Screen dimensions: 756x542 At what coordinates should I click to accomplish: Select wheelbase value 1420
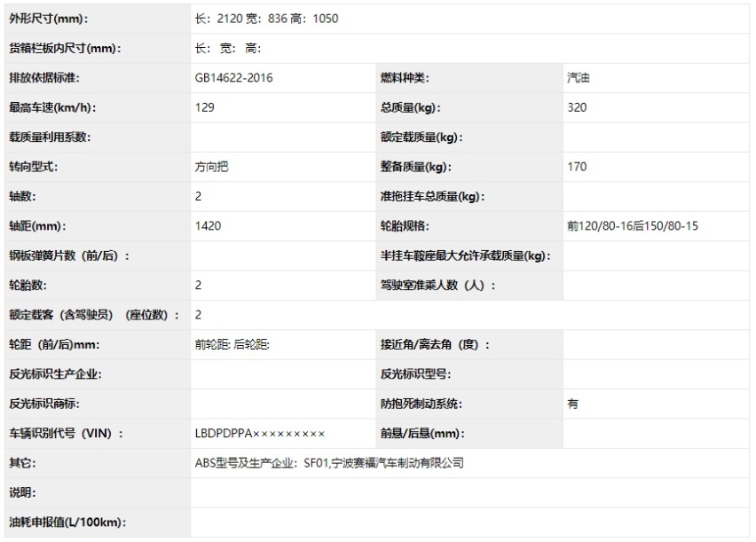click(208, 226)
